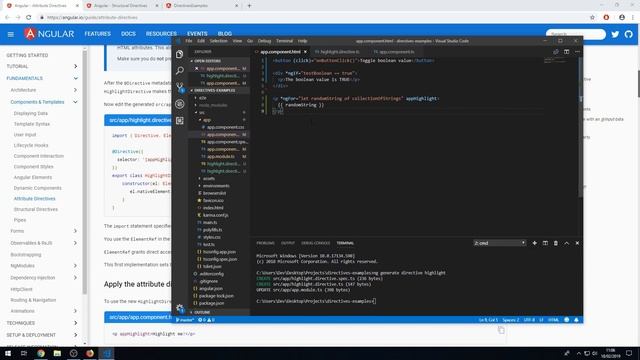Click Docs in the Angular top navigation

pyautogui.click(x=128, y=34)
